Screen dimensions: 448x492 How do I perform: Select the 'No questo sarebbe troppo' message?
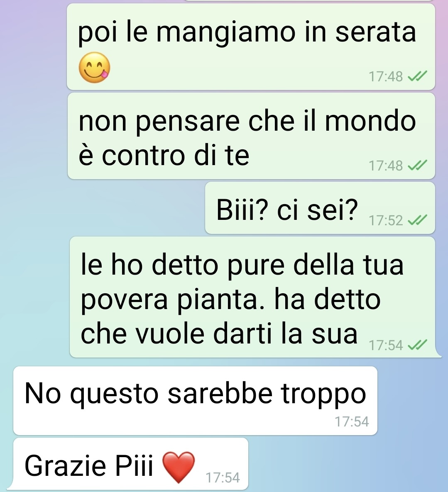click(x=195, y=401)
